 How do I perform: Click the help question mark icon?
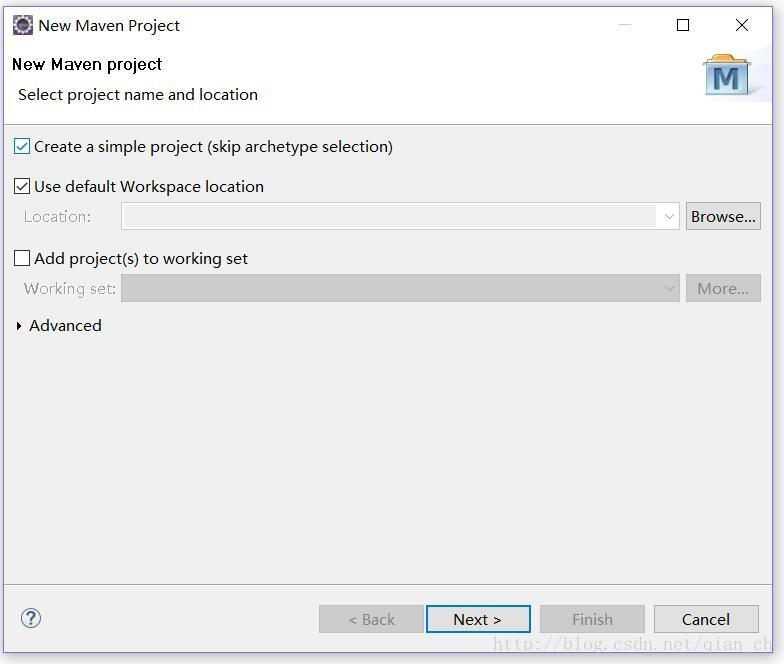(31, 618)
